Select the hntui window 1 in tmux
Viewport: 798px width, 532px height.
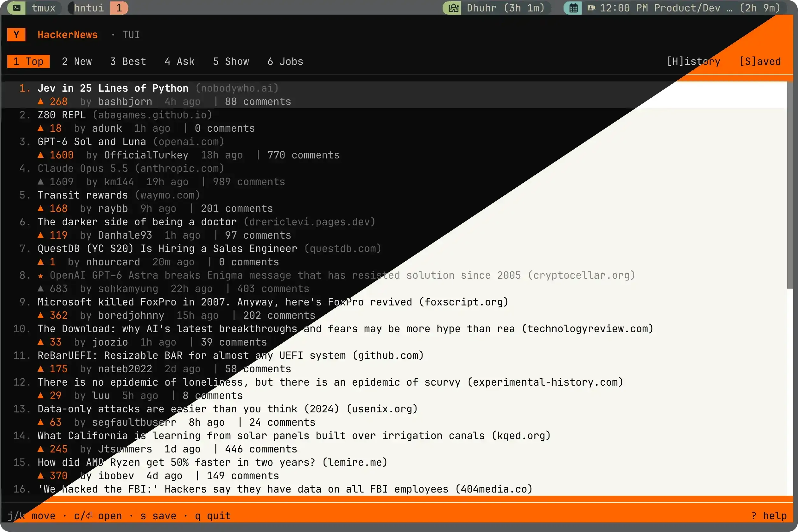pos(98,7)
